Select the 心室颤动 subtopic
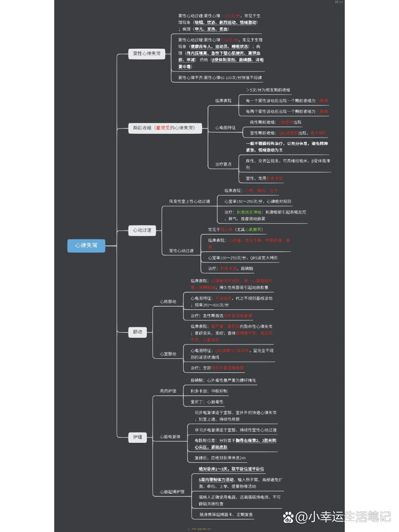 point(168,354)
